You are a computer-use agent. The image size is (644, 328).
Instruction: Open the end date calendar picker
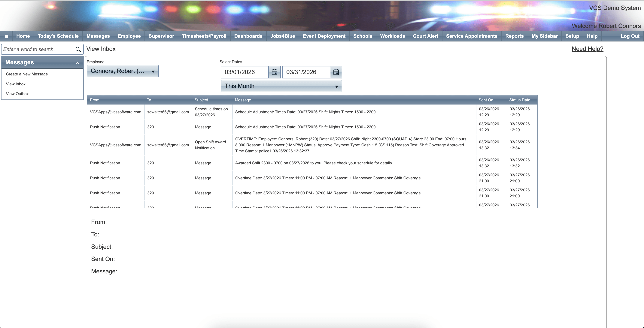point(336,72)
